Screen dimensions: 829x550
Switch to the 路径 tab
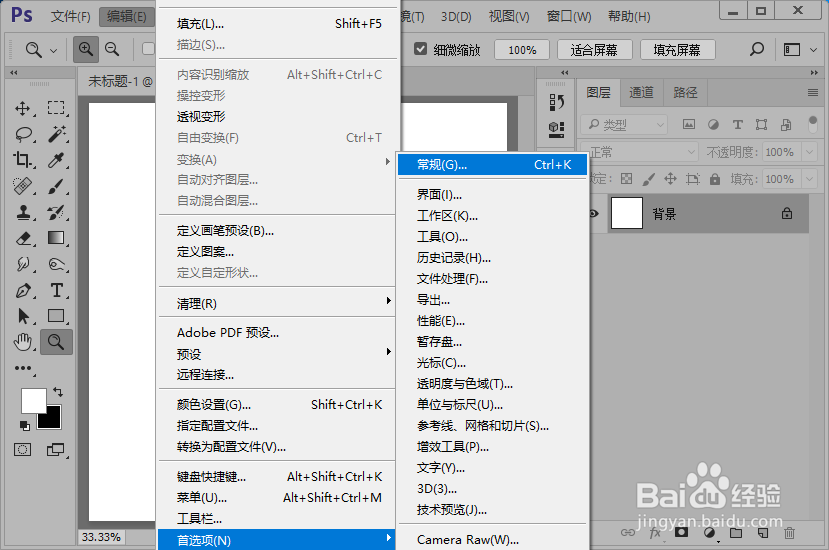[x=685, y=93]
